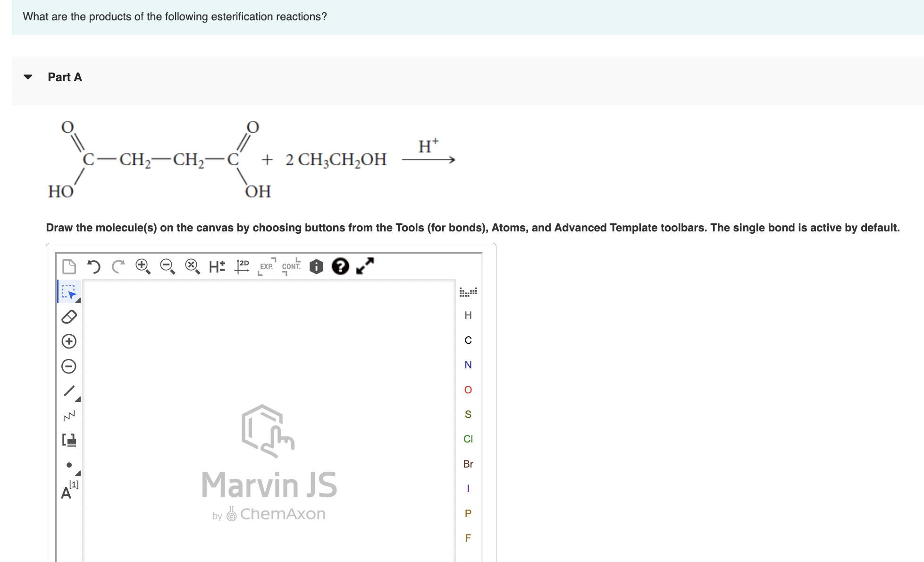Zoom in on the drawing canvas
The width and height of the screenshot is (924, 562).
[143, 266]
